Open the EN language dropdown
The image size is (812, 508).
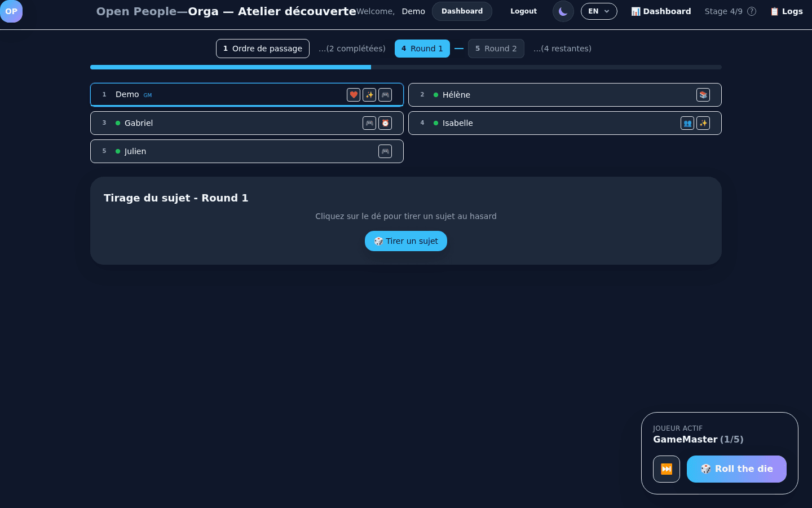(x=599, y=11)
